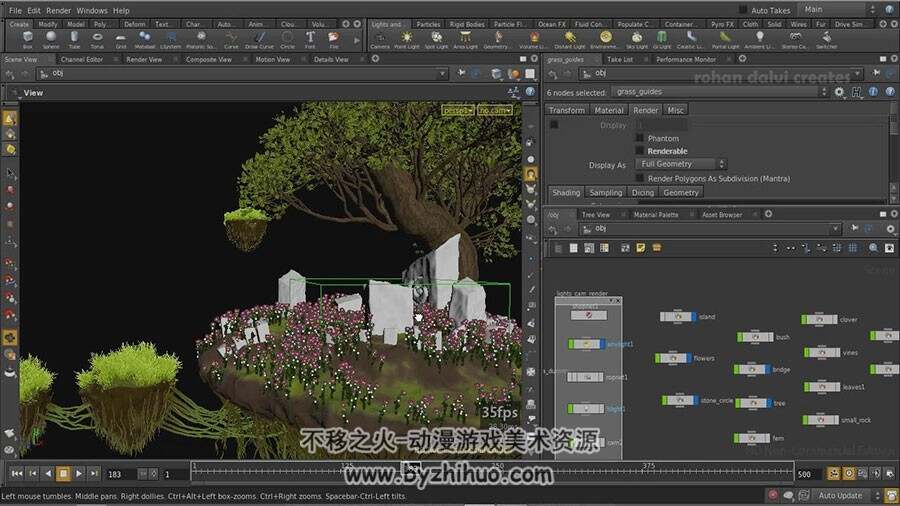Switch to the Material parameter tab
The height and width of the screenshot is (506, 900).
[608, 110]
